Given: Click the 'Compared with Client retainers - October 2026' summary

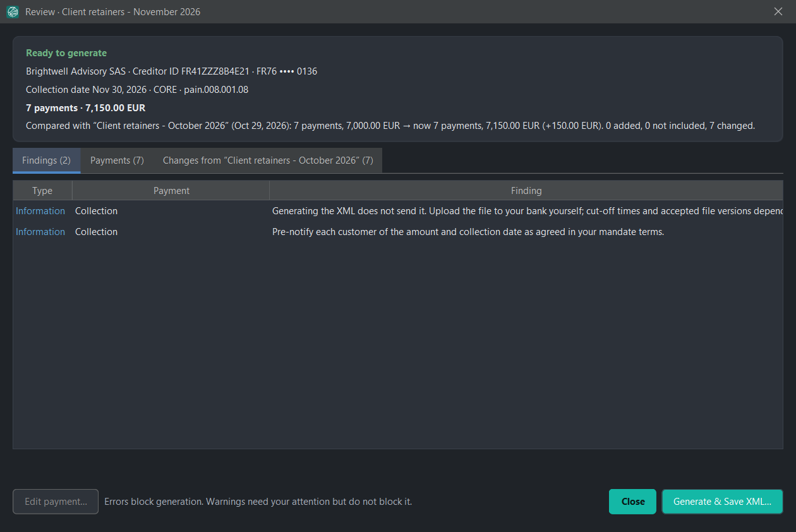Looking at the screenshot, I should pyautogui.click(x=390, y=126).
